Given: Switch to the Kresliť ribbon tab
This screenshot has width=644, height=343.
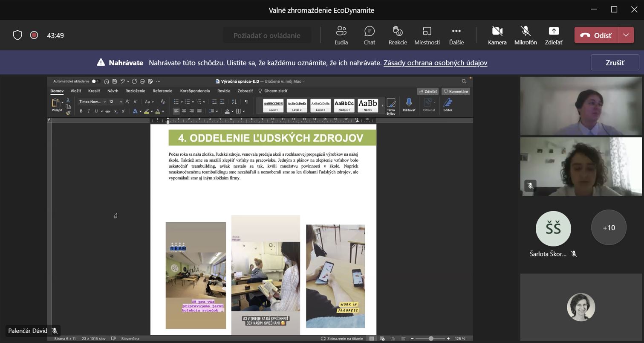Looking at the screenshot, I should [94, 91].
